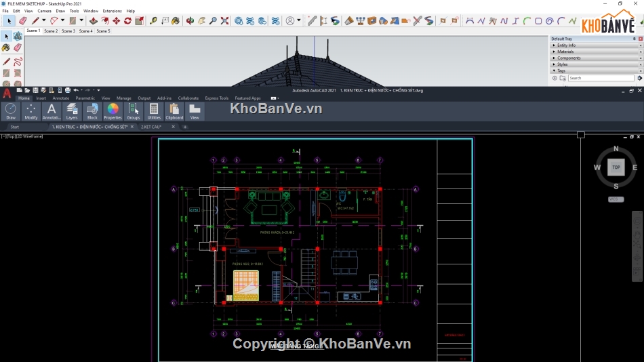Image resolution: width=644 pixels, height=362 pixels.
Task: Select the Paint Bucket tool in SketchUp
Action: click(x=176, y=20)
